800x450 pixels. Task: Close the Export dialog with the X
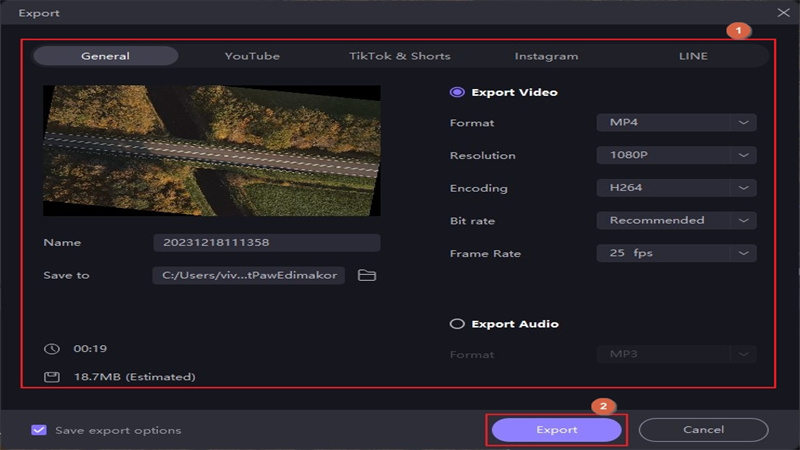pos(784,13)
